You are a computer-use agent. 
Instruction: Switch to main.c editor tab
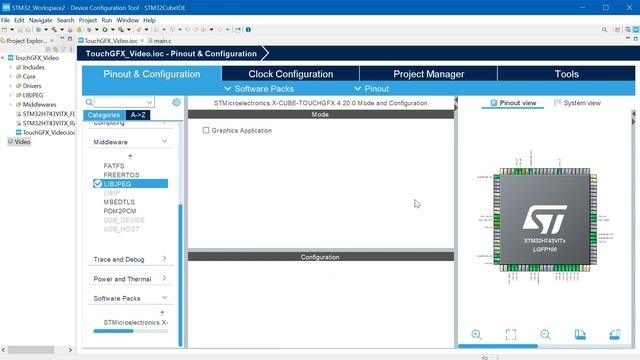pos(160,41)
